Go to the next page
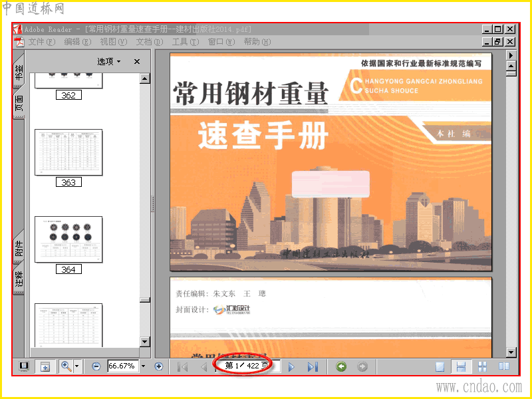 point(291,367)
